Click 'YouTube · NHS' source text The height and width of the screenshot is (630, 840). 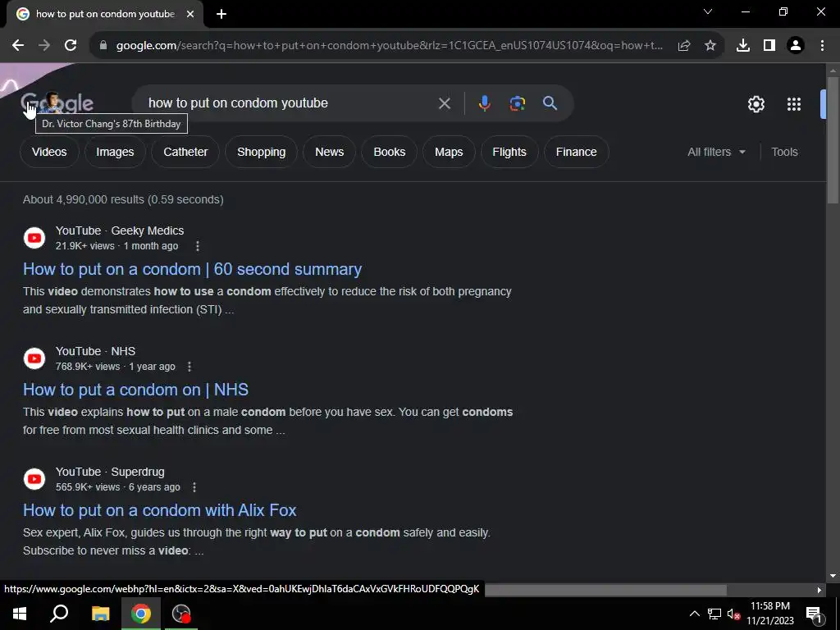point(95,351)
